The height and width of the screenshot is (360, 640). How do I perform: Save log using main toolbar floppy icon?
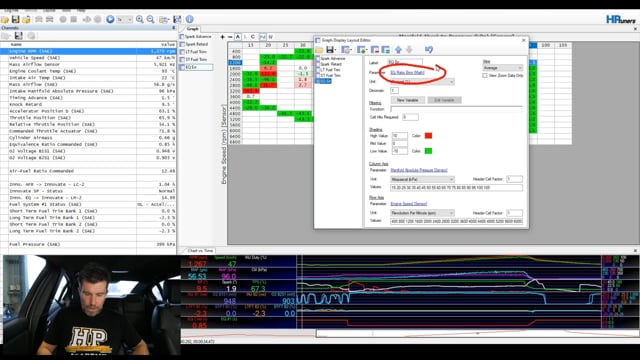[x=16, y=19]
